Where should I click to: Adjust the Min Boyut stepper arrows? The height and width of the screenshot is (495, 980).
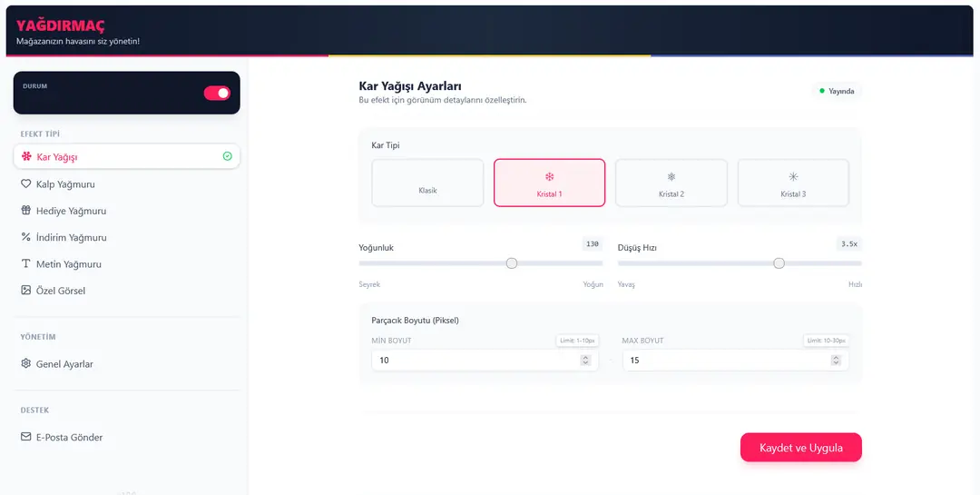click(585, 361)
